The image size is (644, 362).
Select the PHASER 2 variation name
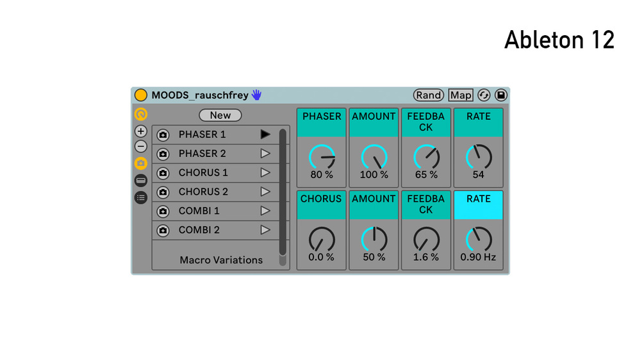[202, 154]
